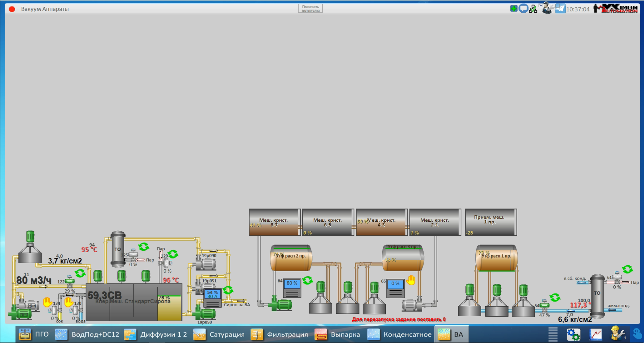Screen dimensions: 644x343
Task: Click the Telegram paper-plane icon
Action: 560,8
